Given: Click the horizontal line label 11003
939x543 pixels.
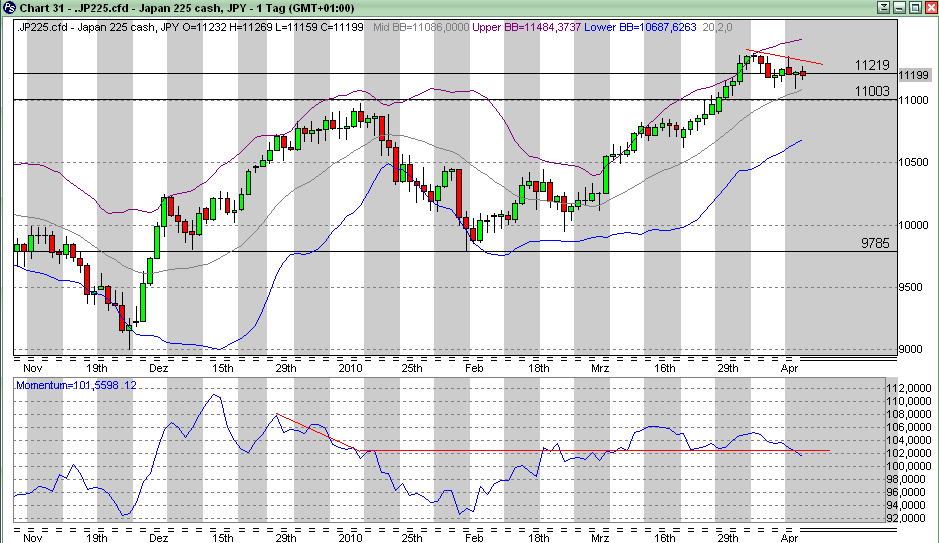Looking at the screenshot, I should [x=872, y=91].
